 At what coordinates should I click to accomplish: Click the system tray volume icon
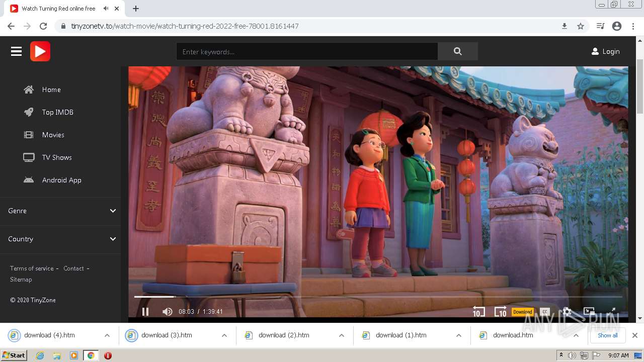(572, 355)
